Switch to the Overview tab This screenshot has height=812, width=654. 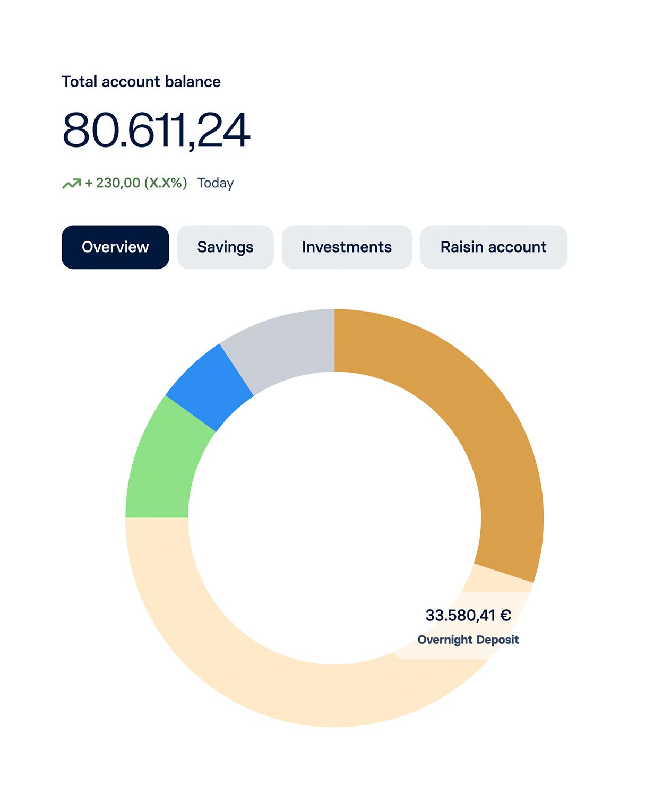click(x=115, y=247)
